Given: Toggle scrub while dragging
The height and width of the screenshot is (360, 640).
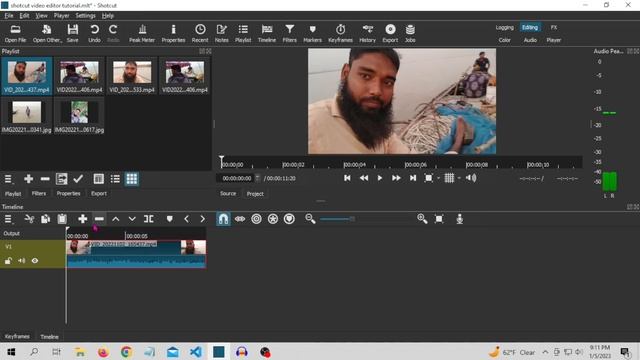Looking at the screenshot, I should click(x=240, y=219).
